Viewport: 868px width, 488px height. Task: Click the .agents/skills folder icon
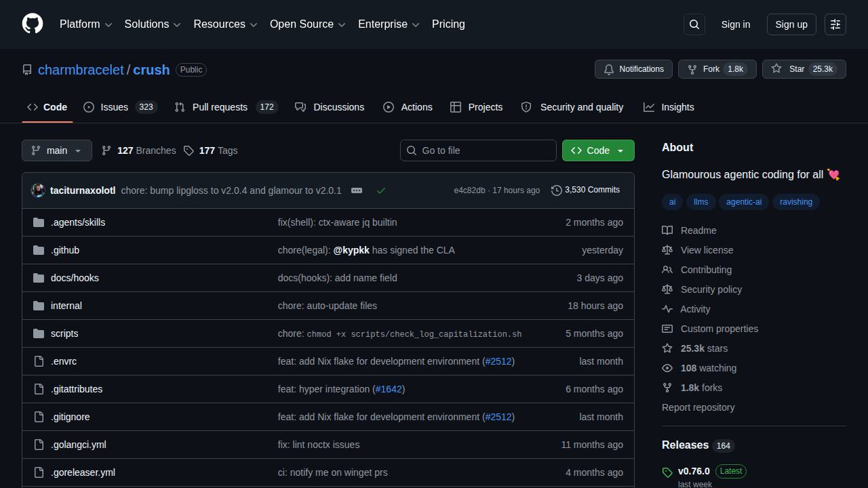click(39, 222)
